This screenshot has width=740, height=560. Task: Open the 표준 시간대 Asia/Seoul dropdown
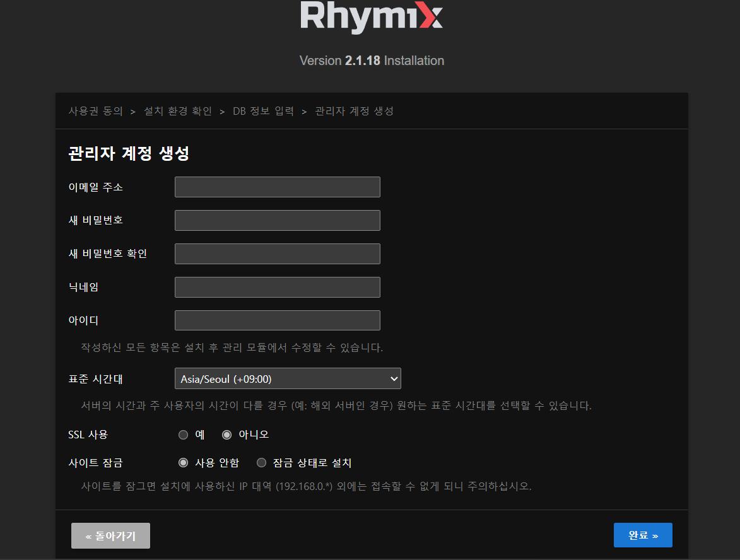click(287, 379)
